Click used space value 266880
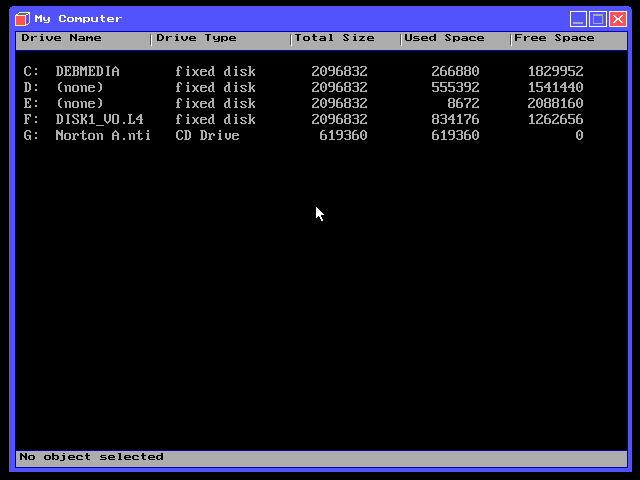The height and width of the screenshot is (480, 640). 455,71
